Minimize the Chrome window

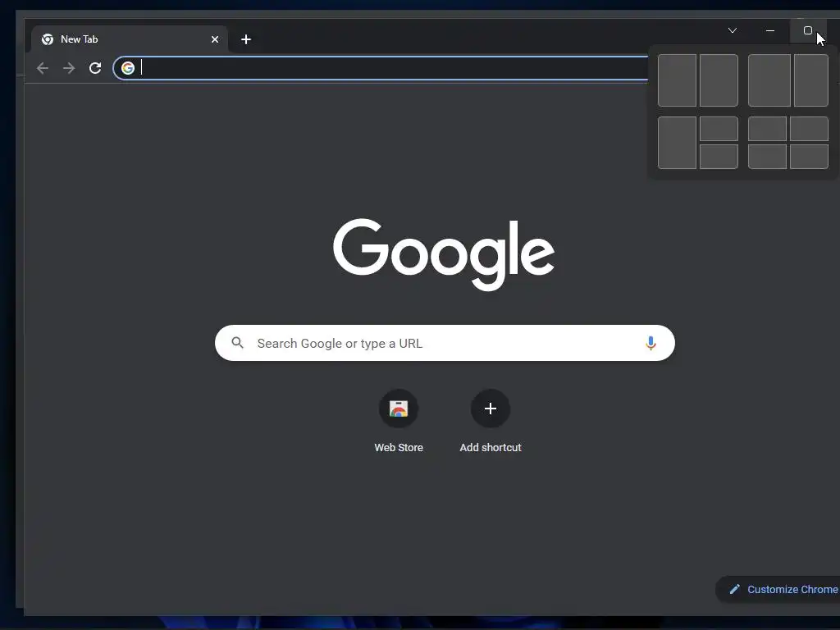[770, 30]
